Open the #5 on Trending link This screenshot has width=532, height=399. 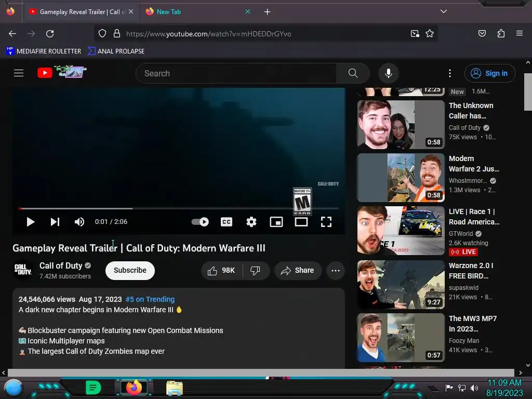tap(150, 299)
